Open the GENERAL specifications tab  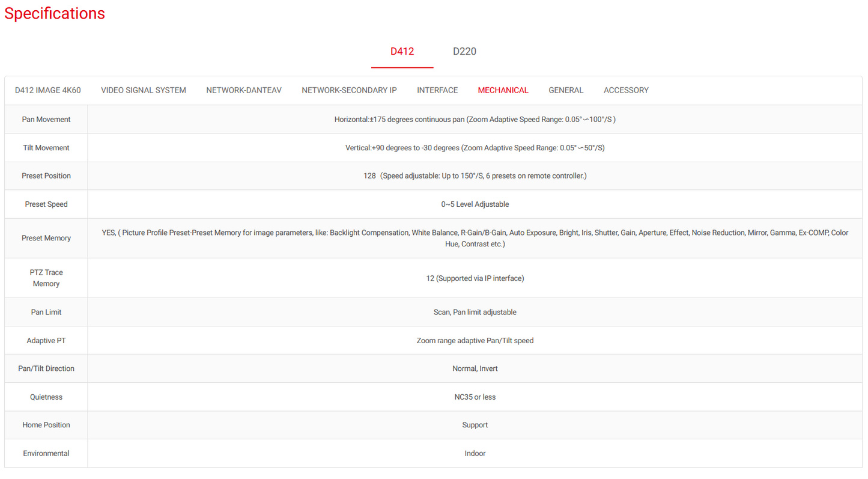[566, 90]
